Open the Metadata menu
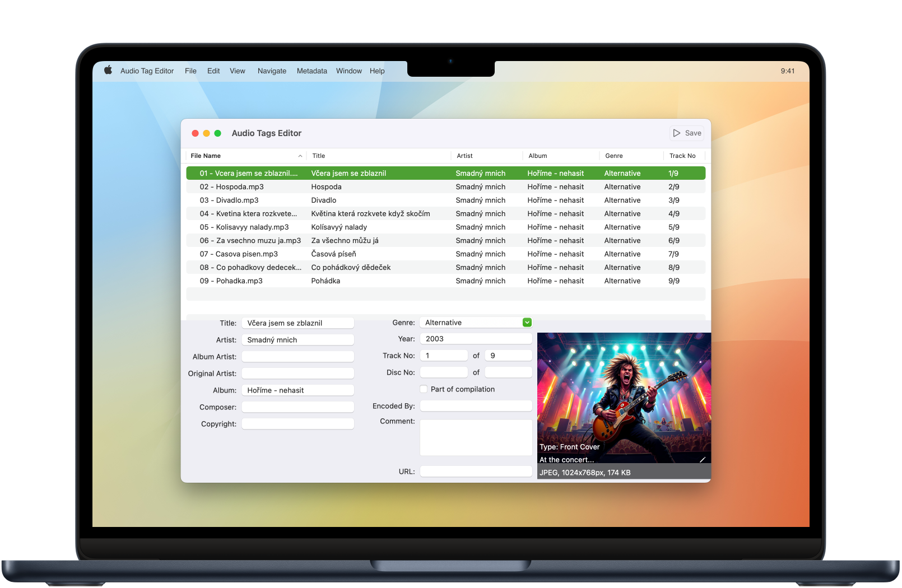Screen dimensions: 902x588 click(x=311, y=71)
